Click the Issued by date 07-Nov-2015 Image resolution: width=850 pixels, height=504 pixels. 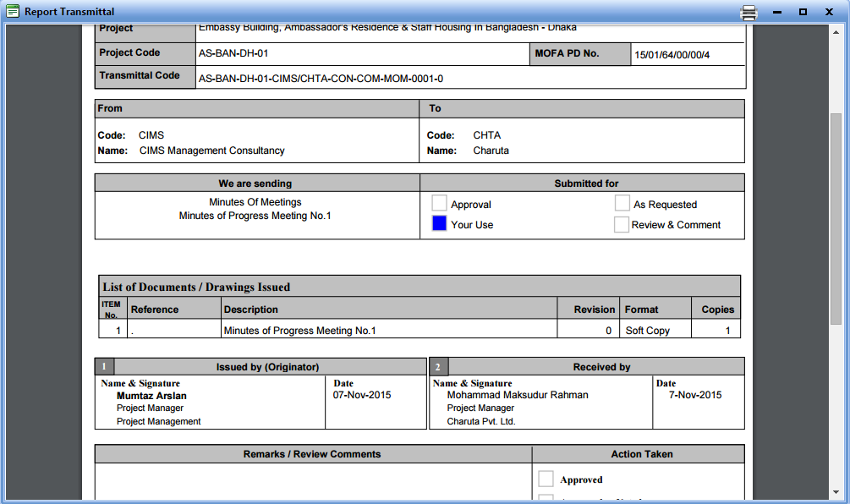point(362,395)
